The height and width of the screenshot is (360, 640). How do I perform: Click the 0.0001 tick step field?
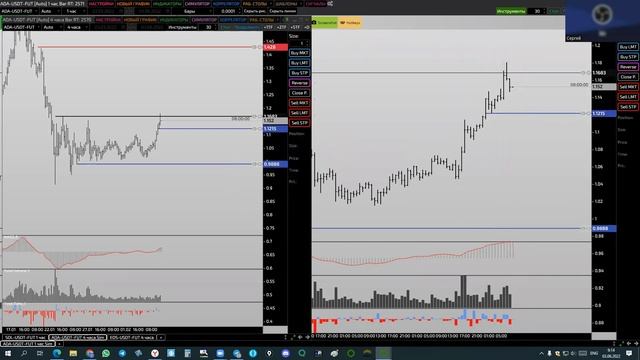click(x=228, y=11)
